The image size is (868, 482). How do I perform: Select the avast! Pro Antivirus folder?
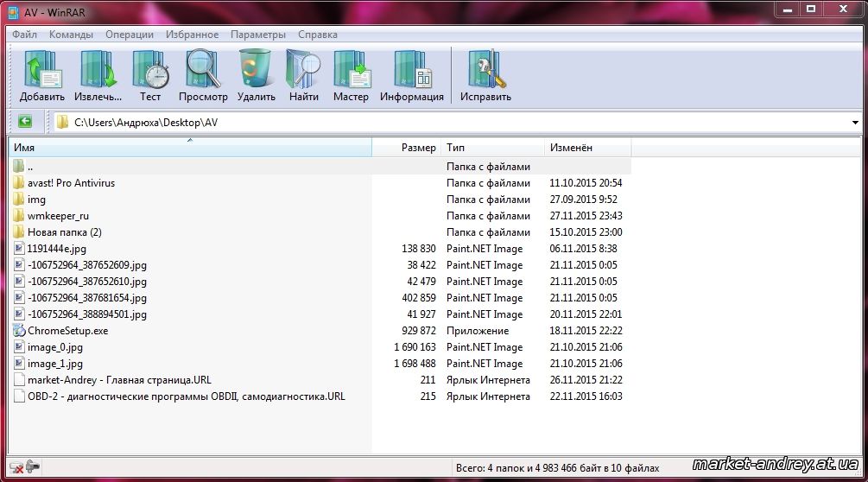[x=71, y=183]
